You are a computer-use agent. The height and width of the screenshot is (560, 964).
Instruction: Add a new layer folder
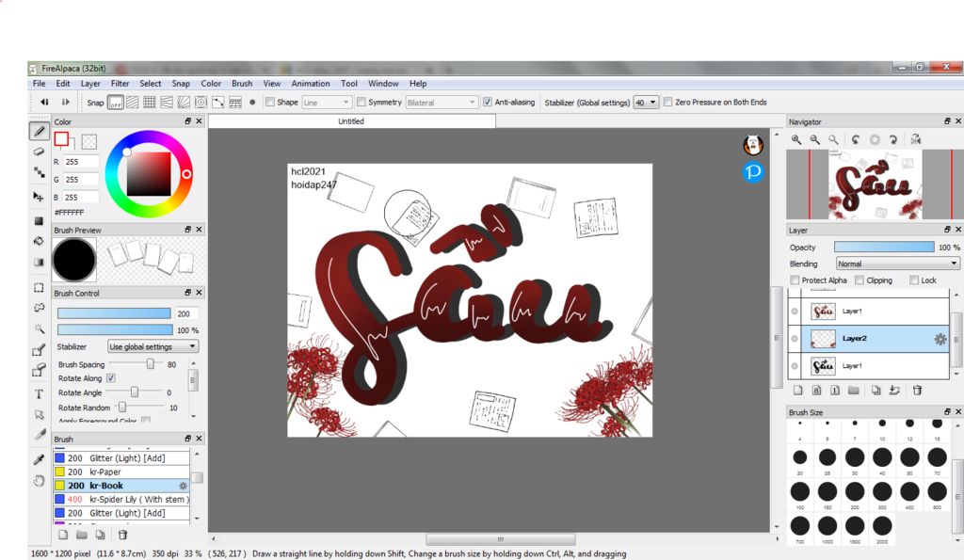click(x=853, y=391)
